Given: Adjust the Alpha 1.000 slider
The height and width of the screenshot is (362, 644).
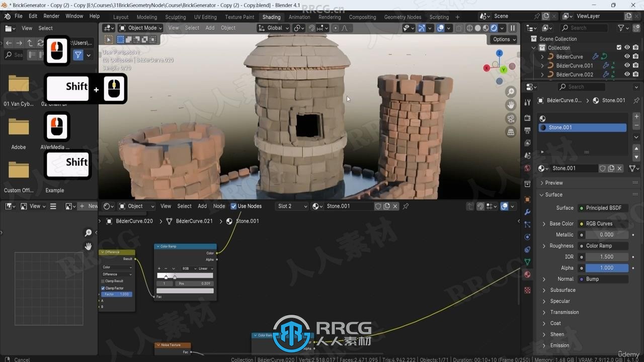Looking at the screenshot, I should (x=607, y=268).
